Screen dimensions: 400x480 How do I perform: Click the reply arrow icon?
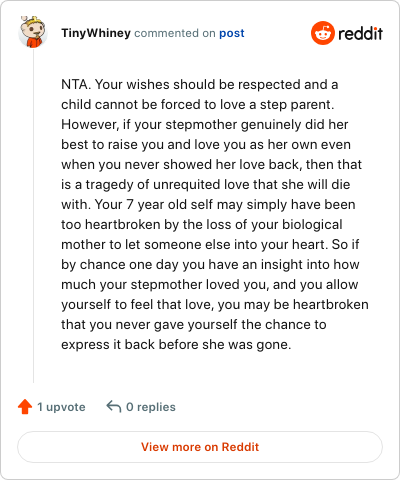[114, 407]
